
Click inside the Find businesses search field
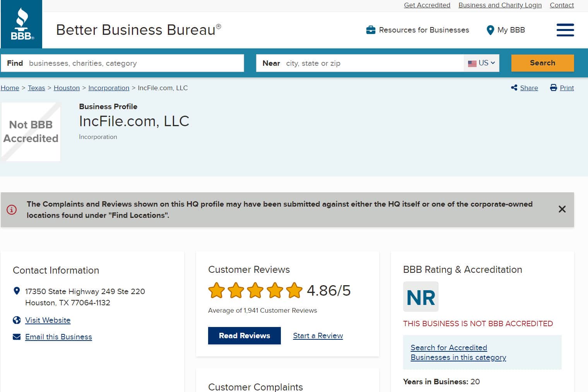135,63
